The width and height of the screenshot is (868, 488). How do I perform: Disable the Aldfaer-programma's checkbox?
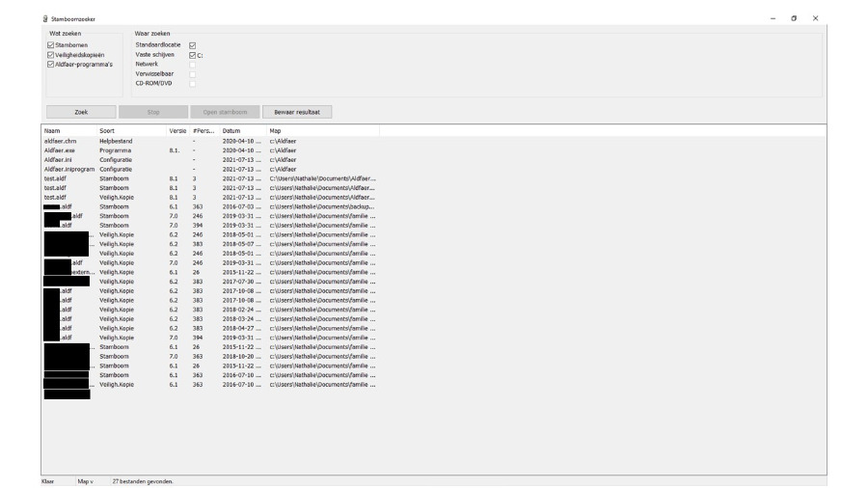pos(50,65)
